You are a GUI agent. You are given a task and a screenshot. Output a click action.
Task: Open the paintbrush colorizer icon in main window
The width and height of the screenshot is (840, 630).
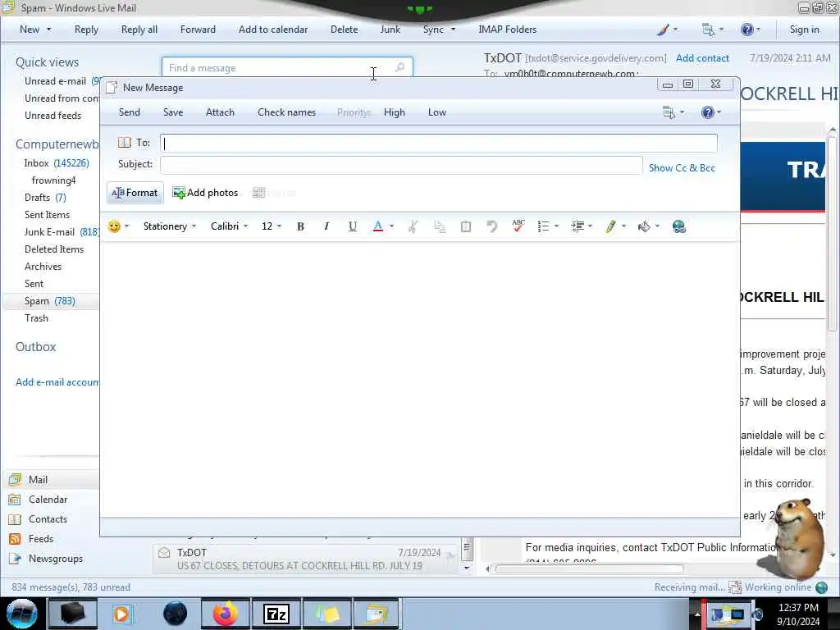pos(667,30)
